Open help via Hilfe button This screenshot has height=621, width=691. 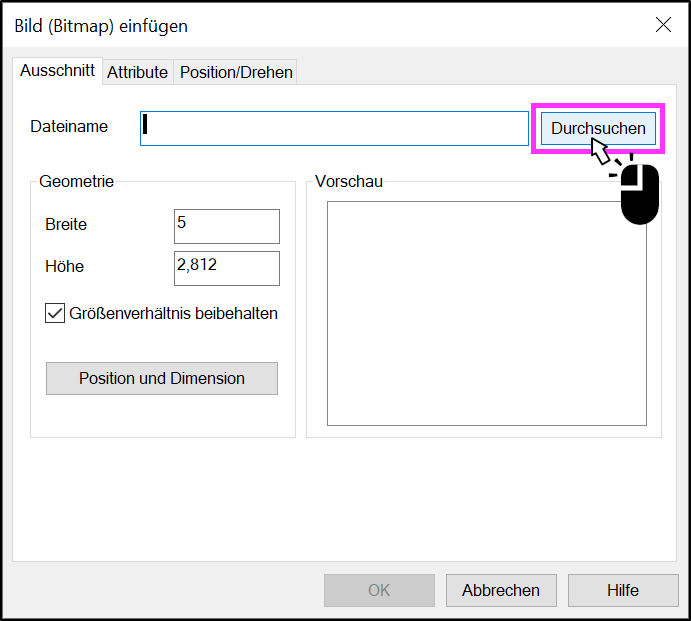click(x=623, y=590)
